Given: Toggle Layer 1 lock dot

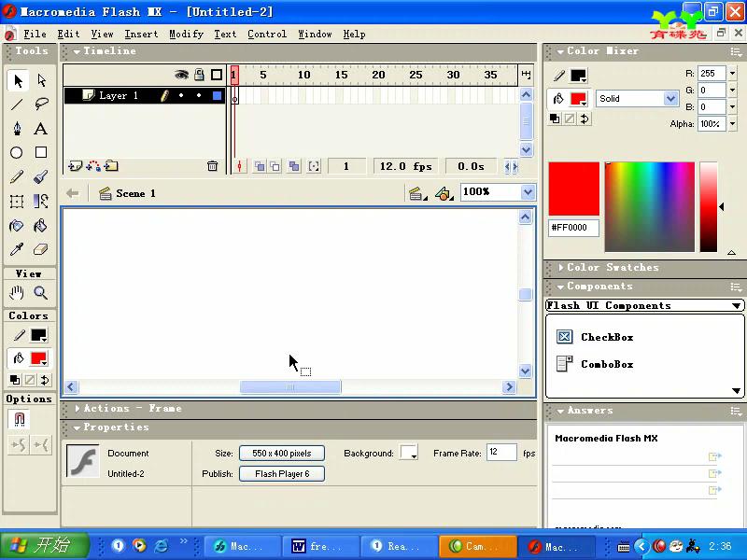Looking at the screenshot, I should click(x=199, y=96).
